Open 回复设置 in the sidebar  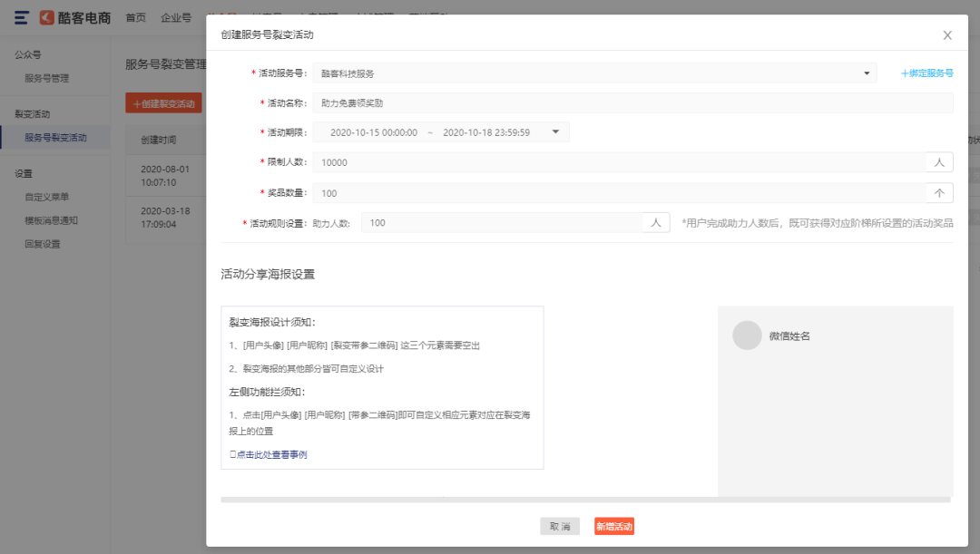[x=43, y=244]
